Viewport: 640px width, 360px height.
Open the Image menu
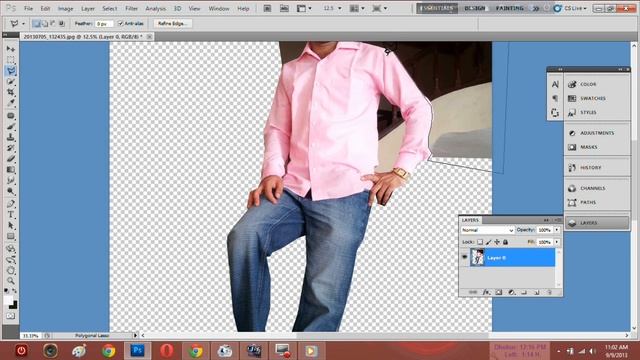pos(65,8)
